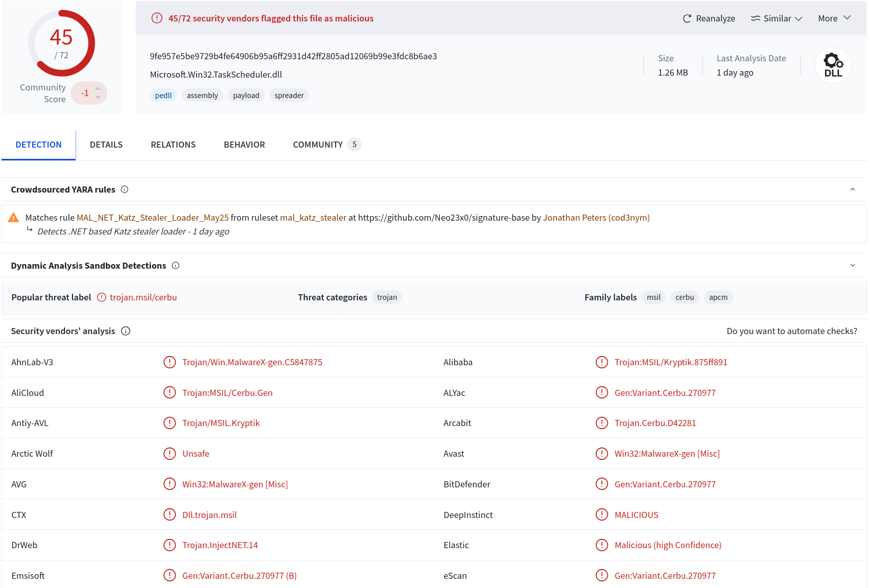Click the Reanalyze refresh icon

click(687, 18)
